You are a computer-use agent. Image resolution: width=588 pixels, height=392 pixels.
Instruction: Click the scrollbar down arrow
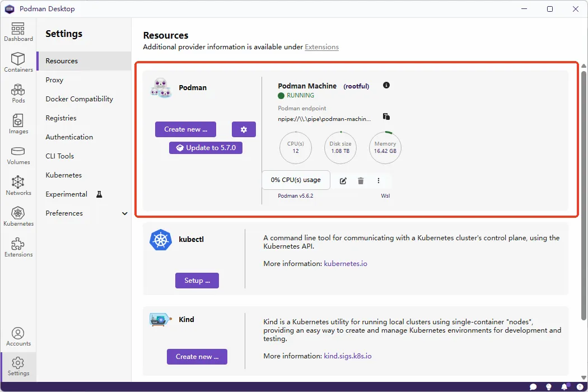tap(584, 377)
